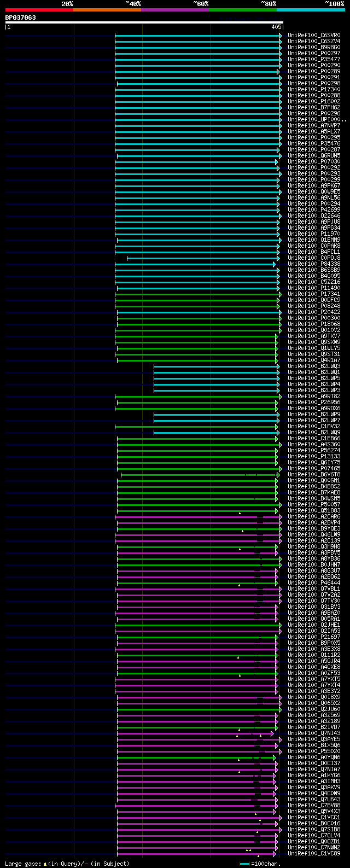Open hit UniRef100_A7NVP7
The height and width of the screenshot is (868, 350).
(314, 125)
